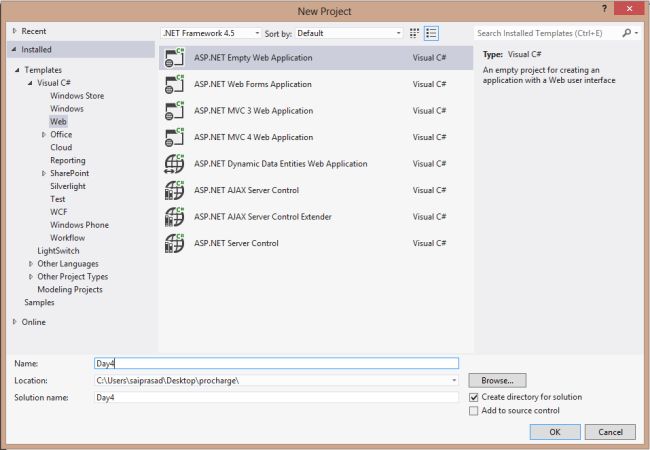
Task: Click the ASP.NET Empty Web Application icon
Action: 174,58
